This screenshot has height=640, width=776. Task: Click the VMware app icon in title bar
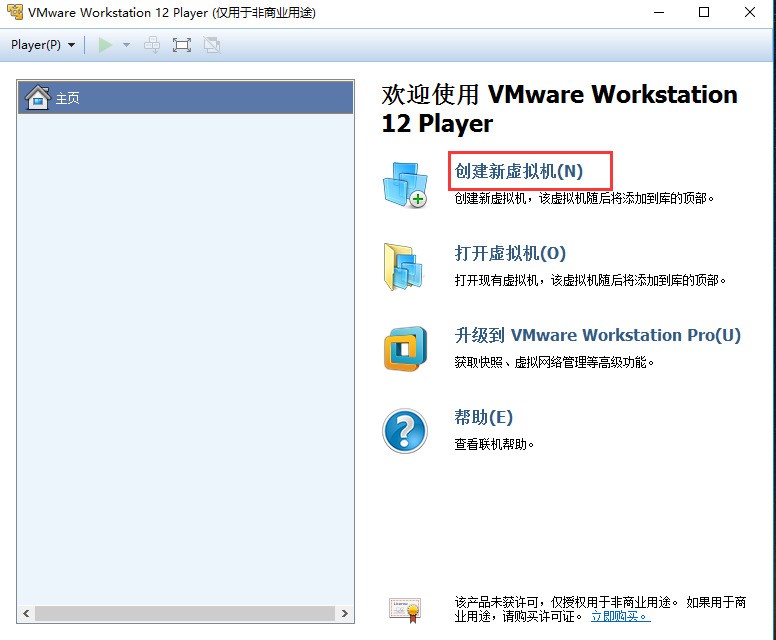pyautogui.click(x=15, y=12)
